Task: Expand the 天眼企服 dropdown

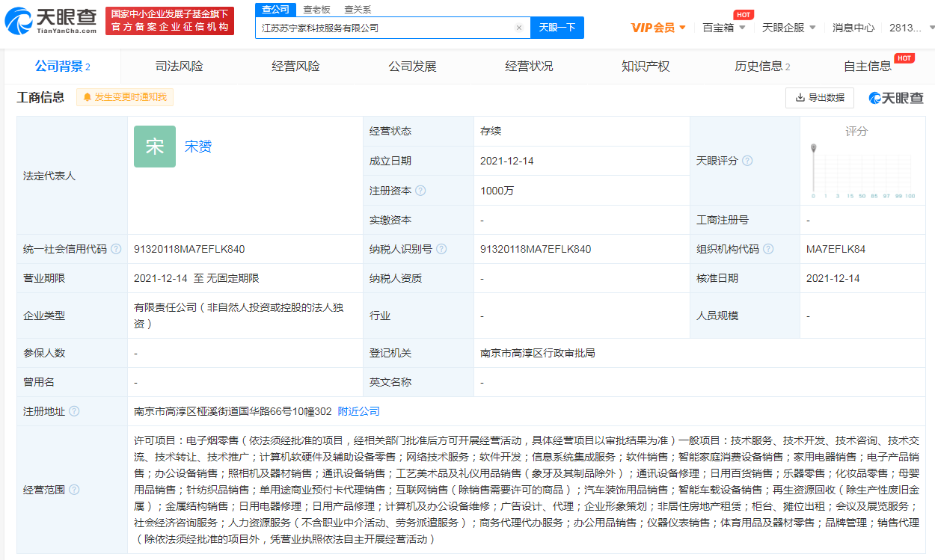Action: click(789, 28)
